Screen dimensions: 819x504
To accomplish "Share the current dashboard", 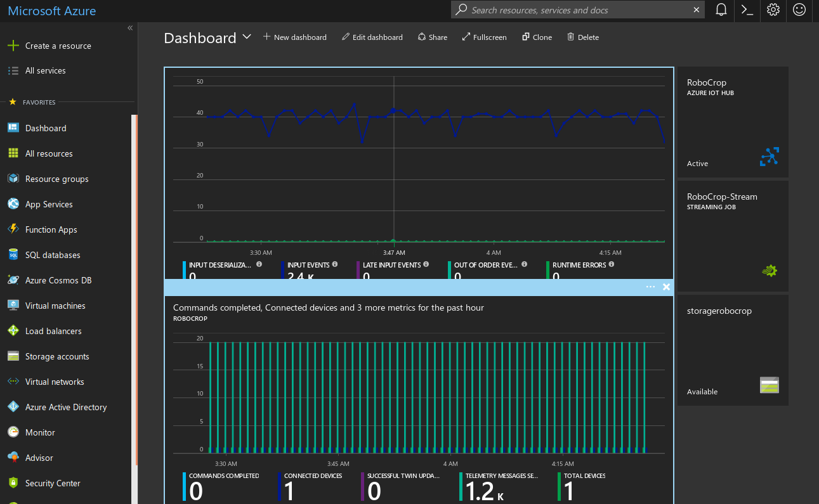I will click(433, 37).
